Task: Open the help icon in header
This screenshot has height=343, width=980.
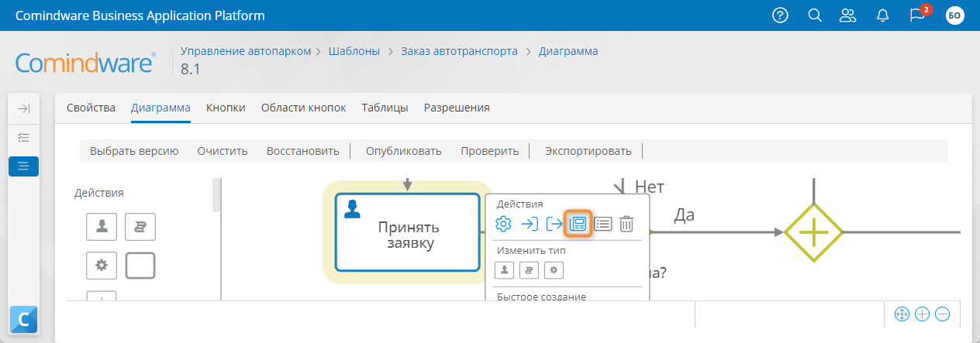Action: pos(781,15)
